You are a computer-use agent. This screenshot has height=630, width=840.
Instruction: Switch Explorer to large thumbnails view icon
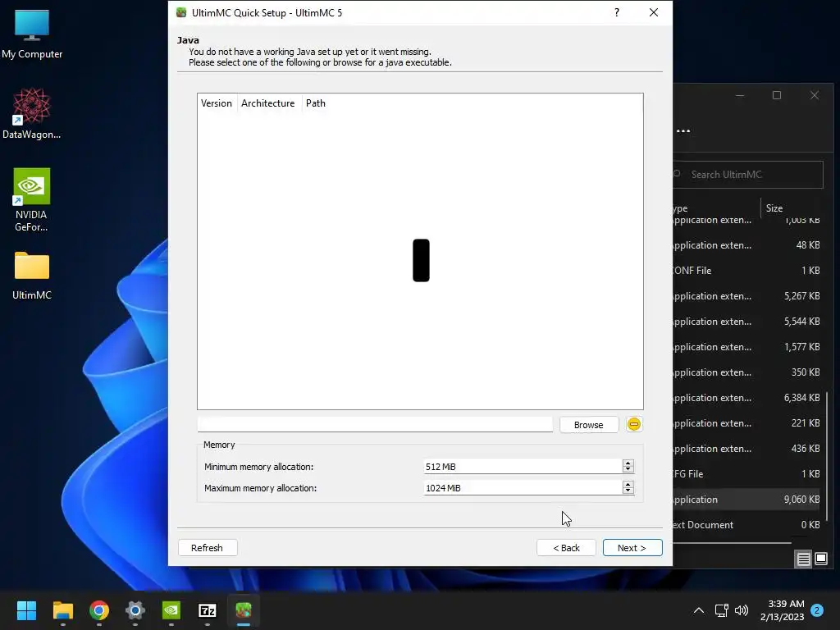tap(820, 559)
